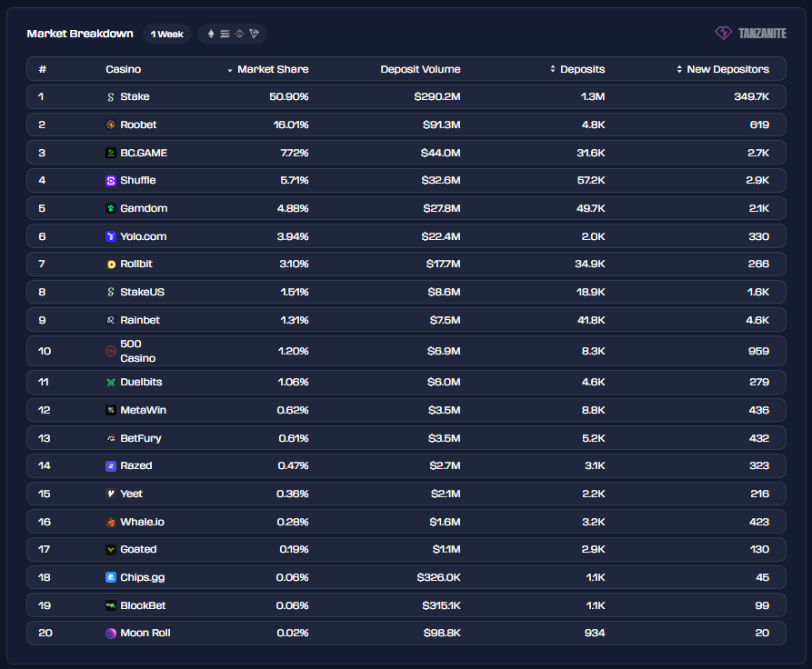
Task: Click the StakeUS casino logo
Action: [x=110, y=292]
